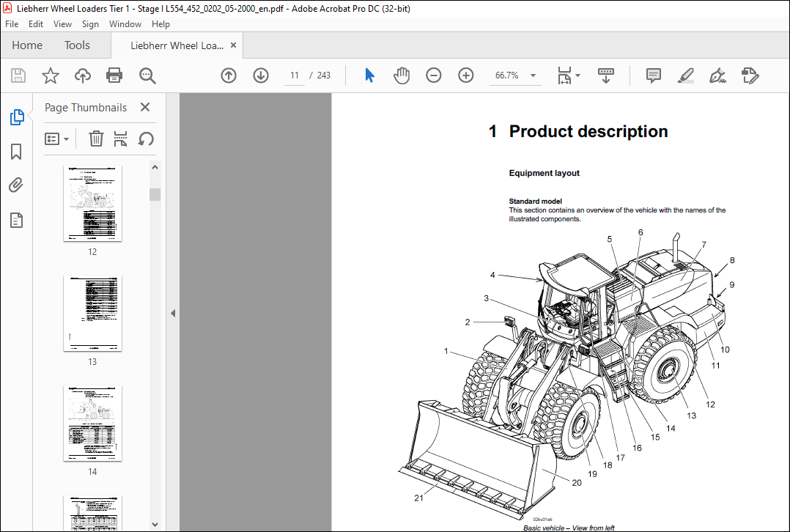Print the document with printer icon
Screen dimensions: 790x532
pyautogui.click(x=114, y=75)
